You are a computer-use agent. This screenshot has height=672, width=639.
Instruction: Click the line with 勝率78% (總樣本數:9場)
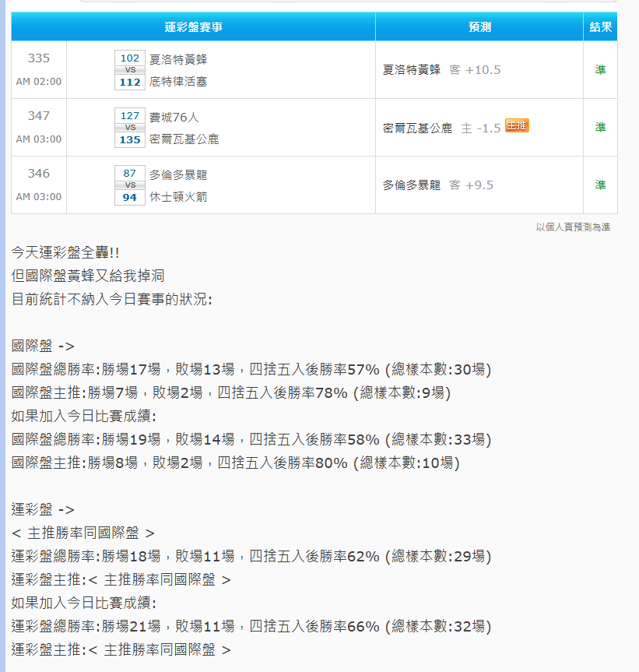coord(231,392)
